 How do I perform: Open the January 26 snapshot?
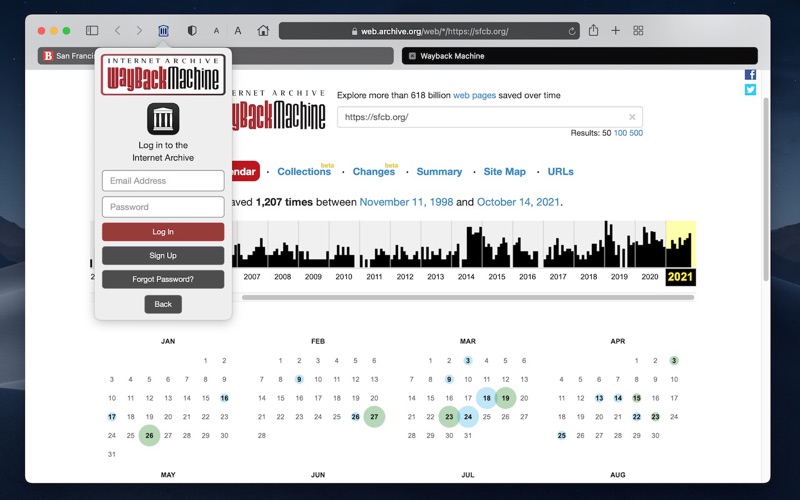pos(149,436)
